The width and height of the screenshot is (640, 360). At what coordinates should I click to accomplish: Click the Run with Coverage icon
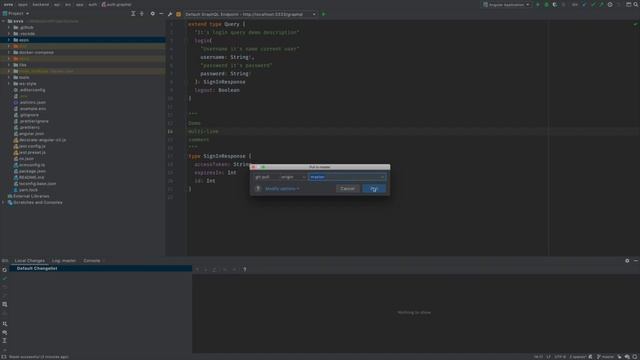coord(555,4)
